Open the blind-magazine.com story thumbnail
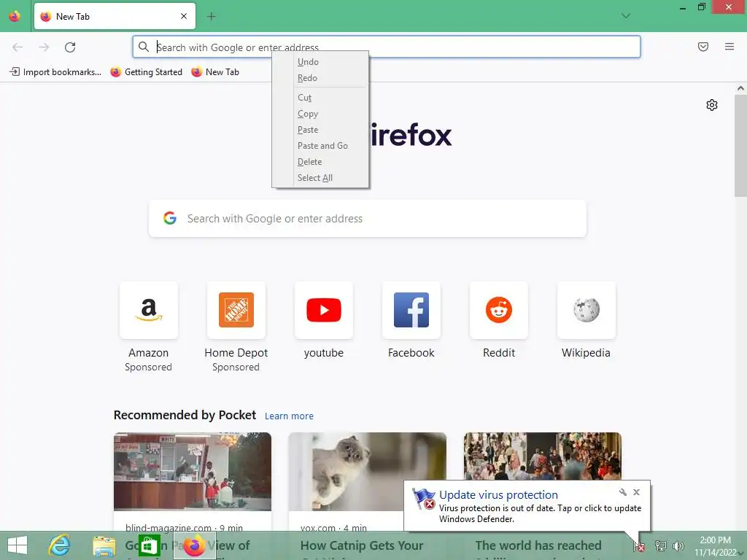 (193, 472)
